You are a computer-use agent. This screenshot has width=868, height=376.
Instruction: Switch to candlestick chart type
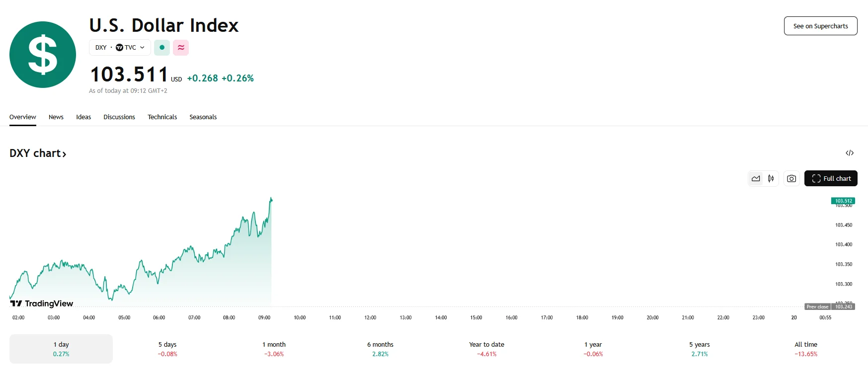[771, 178]
